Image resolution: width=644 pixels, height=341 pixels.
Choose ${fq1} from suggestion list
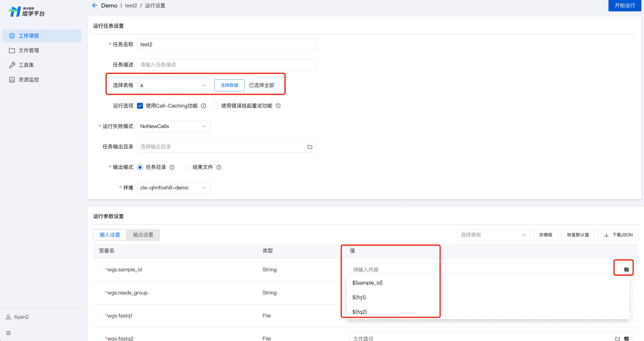point(488,297)
